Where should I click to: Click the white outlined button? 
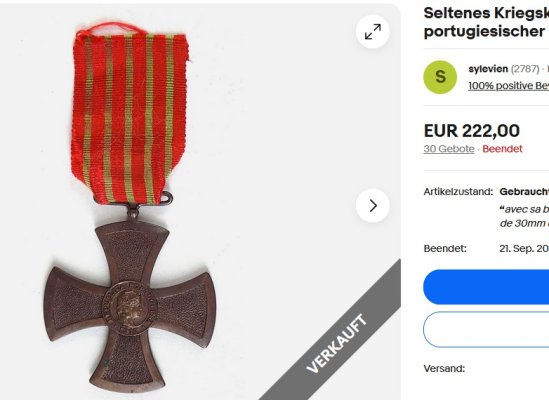click(x=486, y=329)
